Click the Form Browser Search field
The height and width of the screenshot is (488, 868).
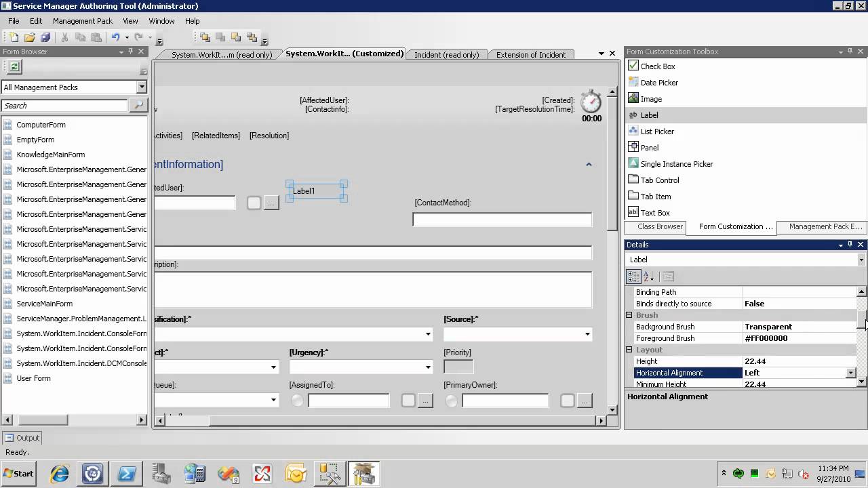click(64, 105)
